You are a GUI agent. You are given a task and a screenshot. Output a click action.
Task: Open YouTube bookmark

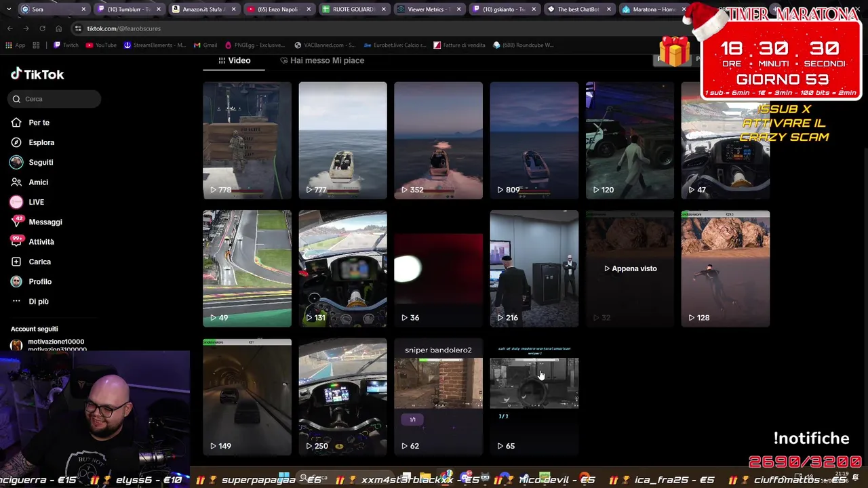tap(100, 45)
